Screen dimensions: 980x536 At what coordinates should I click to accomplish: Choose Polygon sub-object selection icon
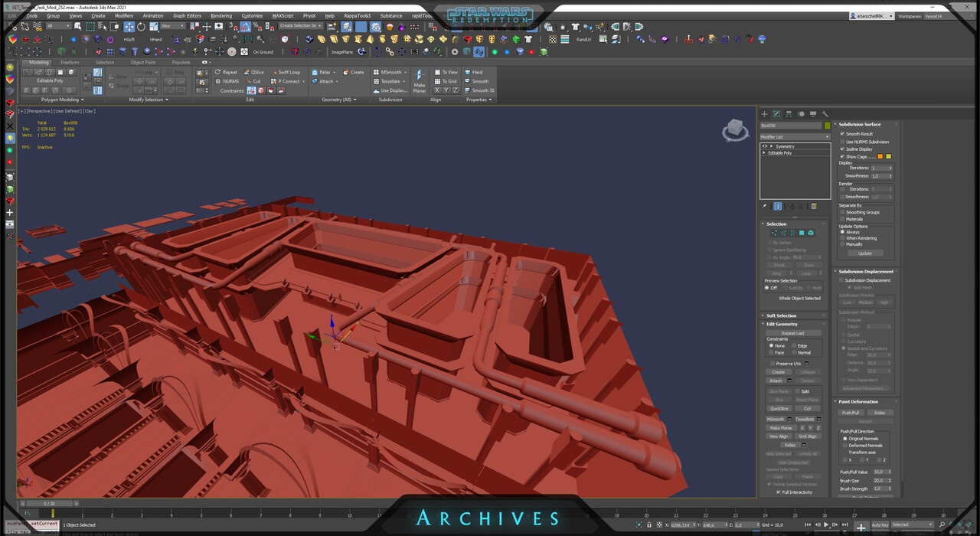coord(802,233)
